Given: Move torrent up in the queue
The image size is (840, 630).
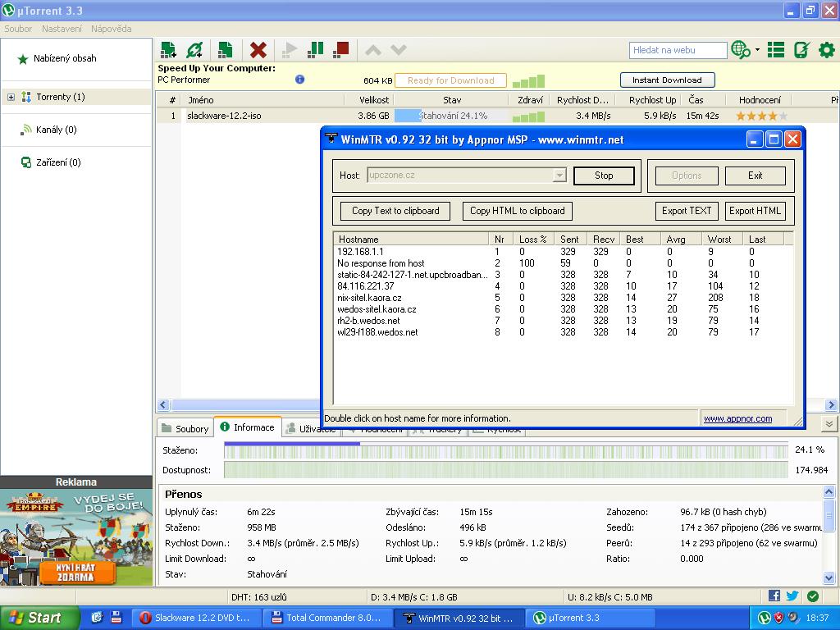Looking at the screenshot, I should pyautogui.click(x=373, y=50).
